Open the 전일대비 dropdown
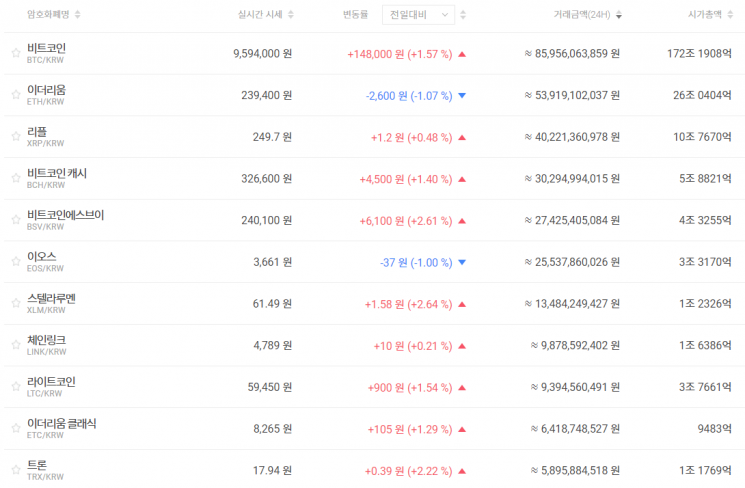The height and width of the screenshot is (488, 745). 418,15
